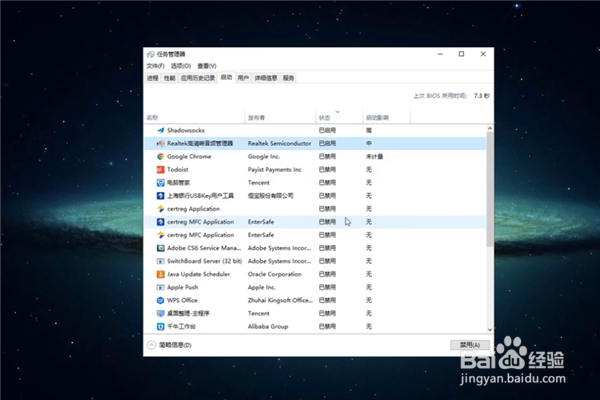Click the Alibaba Group publisher cell
Image resolution: width=600 pixels, height=400 pixels.
point(268,326)
